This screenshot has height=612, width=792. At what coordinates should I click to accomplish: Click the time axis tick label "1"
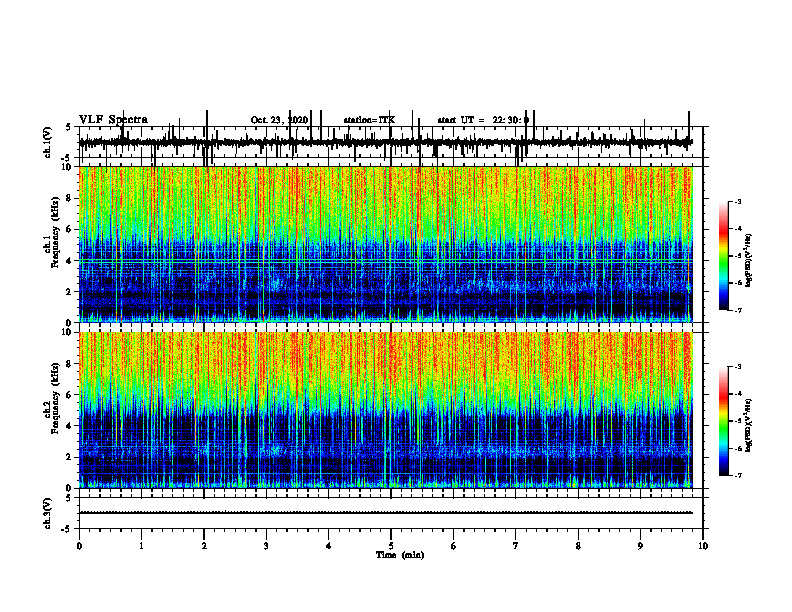click(141, 546)
